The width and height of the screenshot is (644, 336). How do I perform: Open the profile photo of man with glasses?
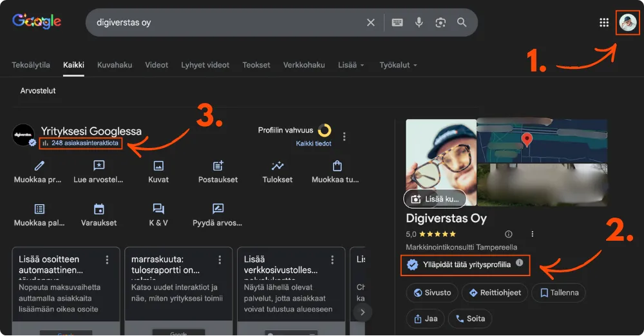click(441, 162)
